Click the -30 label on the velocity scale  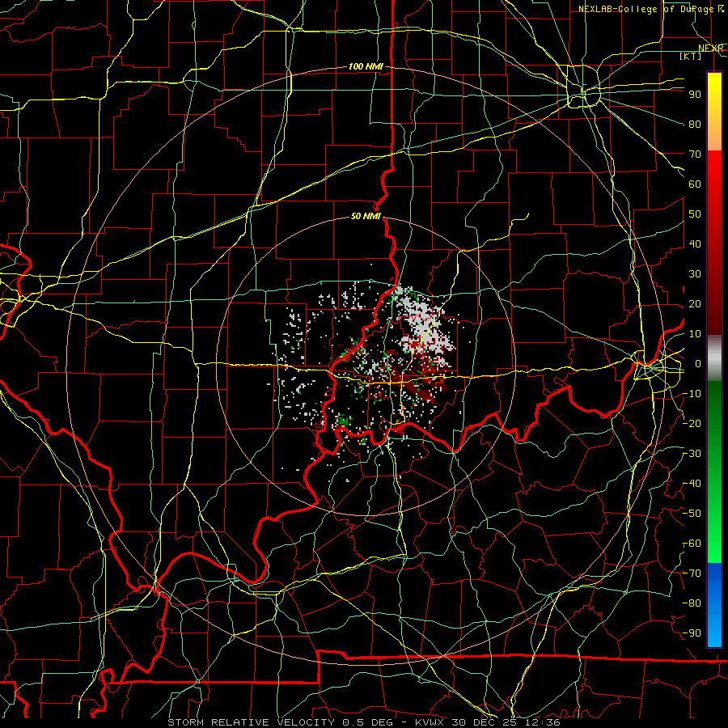coord(692,454)
